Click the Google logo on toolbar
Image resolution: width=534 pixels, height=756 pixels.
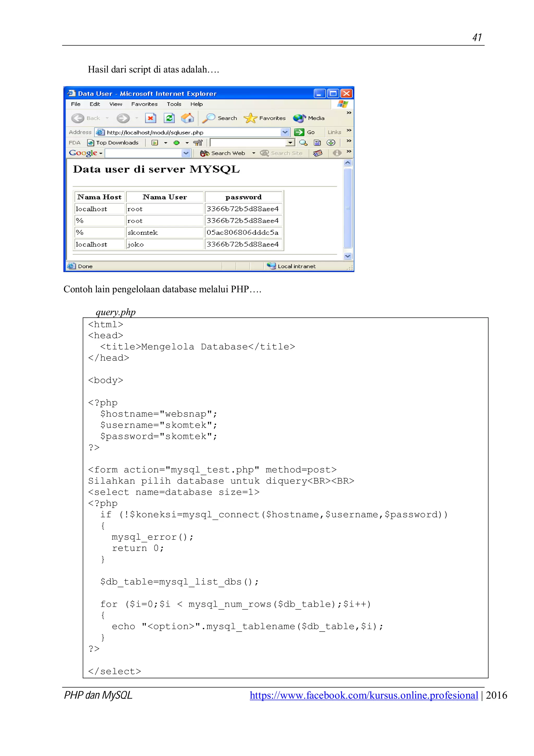[83, 153]
